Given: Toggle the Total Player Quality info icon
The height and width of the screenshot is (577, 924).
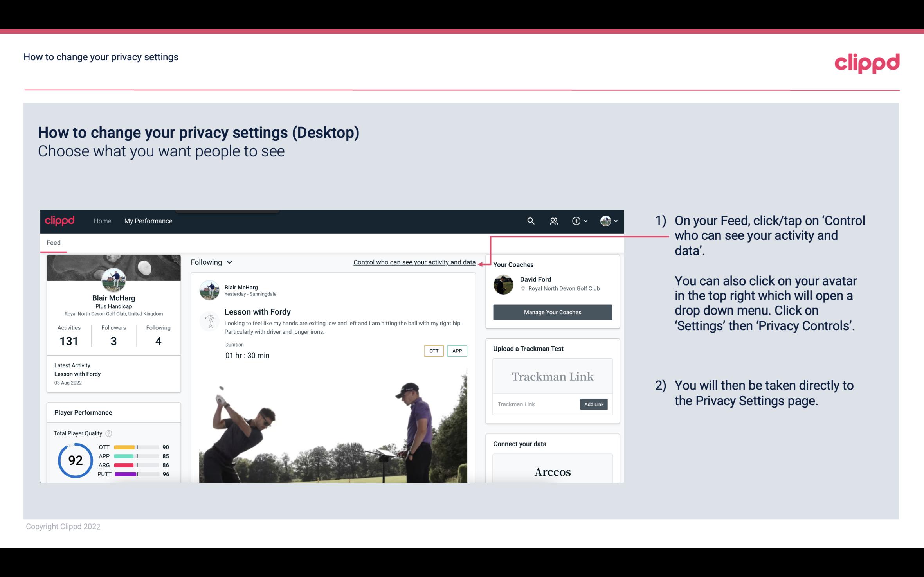Looking at the screenshot, I should [108, 433].
